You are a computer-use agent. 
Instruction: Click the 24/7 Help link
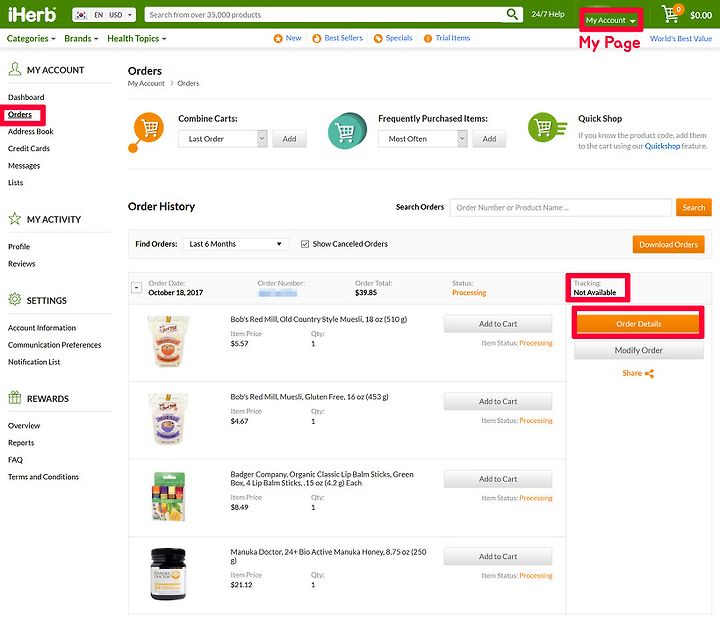coord(548,14)
